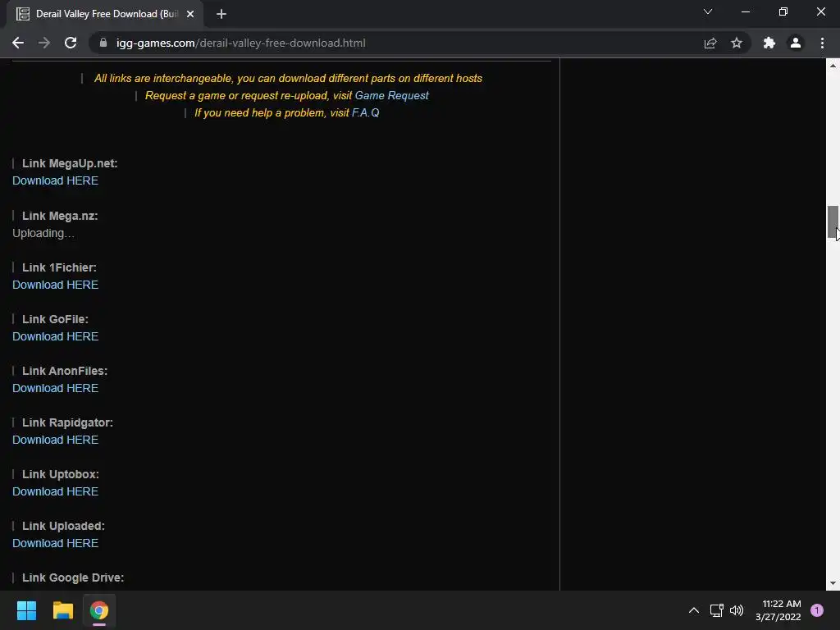The width and height of the screenshot is (840, 630).
Task: Select the 'Link AnonFiles:' heading text
Action: [65, 371]
